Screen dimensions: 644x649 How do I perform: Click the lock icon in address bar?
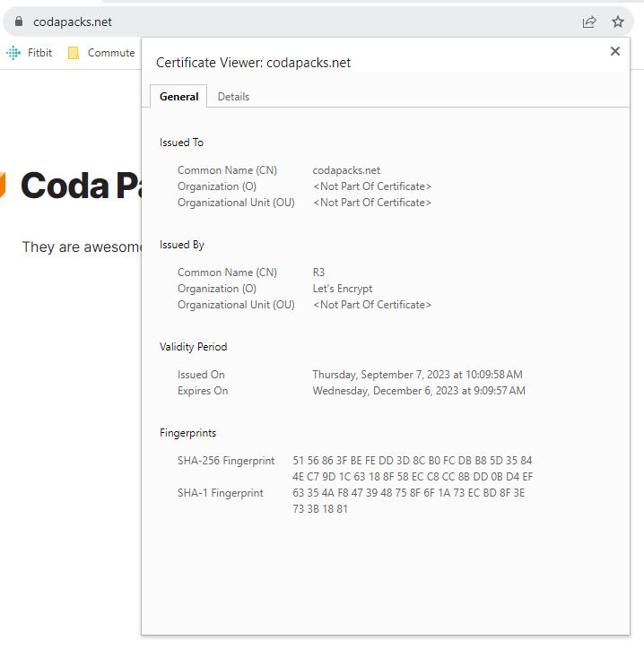click(19, 22)
